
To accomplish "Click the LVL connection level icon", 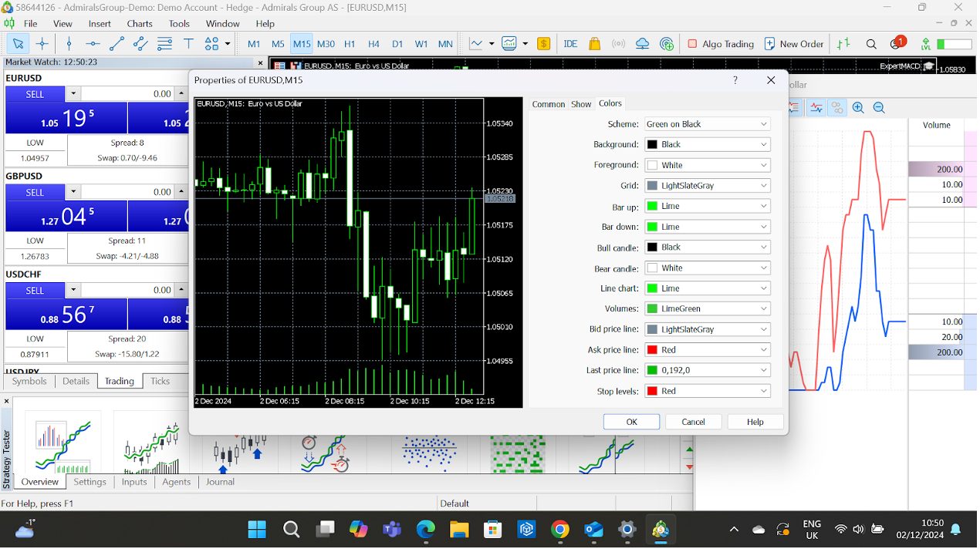I will point(926,44).
